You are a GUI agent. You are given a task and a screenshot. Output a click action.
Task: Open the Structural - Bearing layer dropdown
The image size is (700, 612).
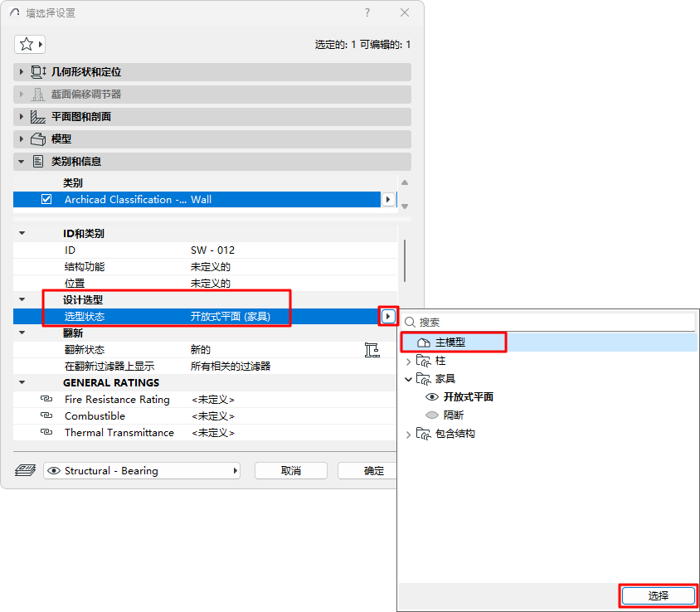coord(142,471)
